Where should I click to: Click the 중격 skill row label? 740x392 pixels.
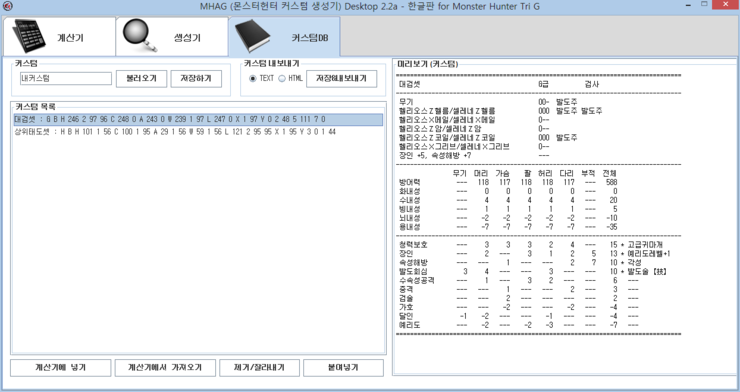pyautogui.click(x=406, y=289)
